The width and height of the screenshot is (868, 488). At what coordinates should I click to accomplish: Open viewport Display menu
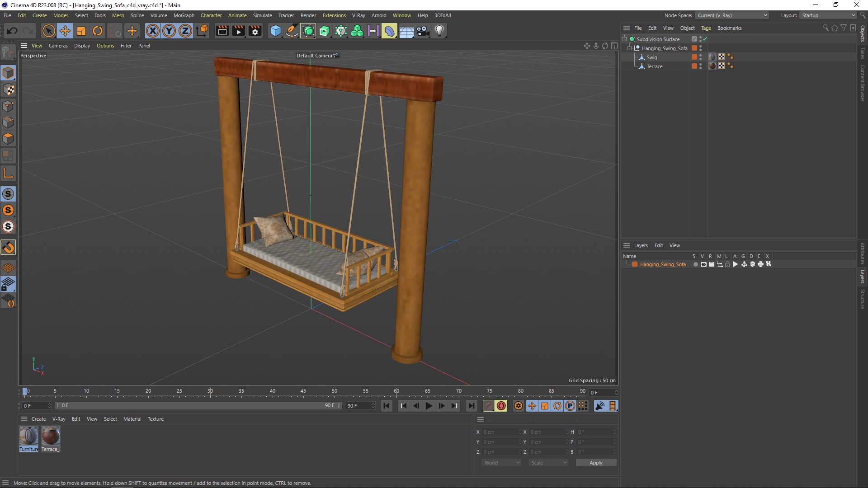click(x=82, y=46)
